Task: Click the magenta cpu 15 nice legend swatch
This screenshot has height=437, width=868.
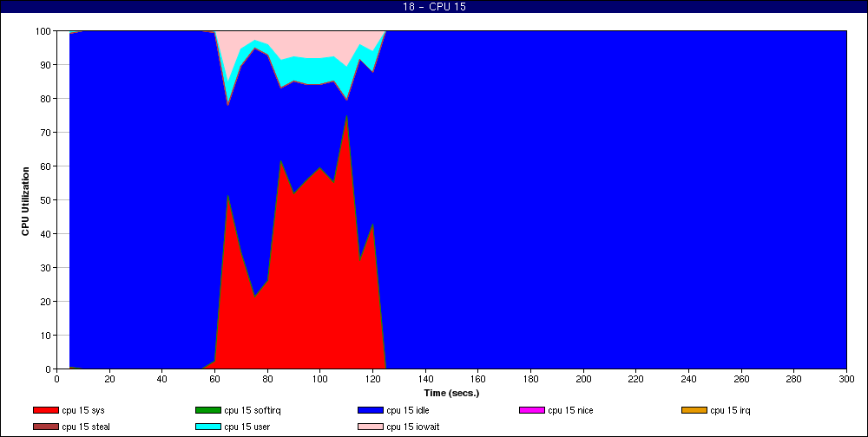Action: (x=532, y=410)
